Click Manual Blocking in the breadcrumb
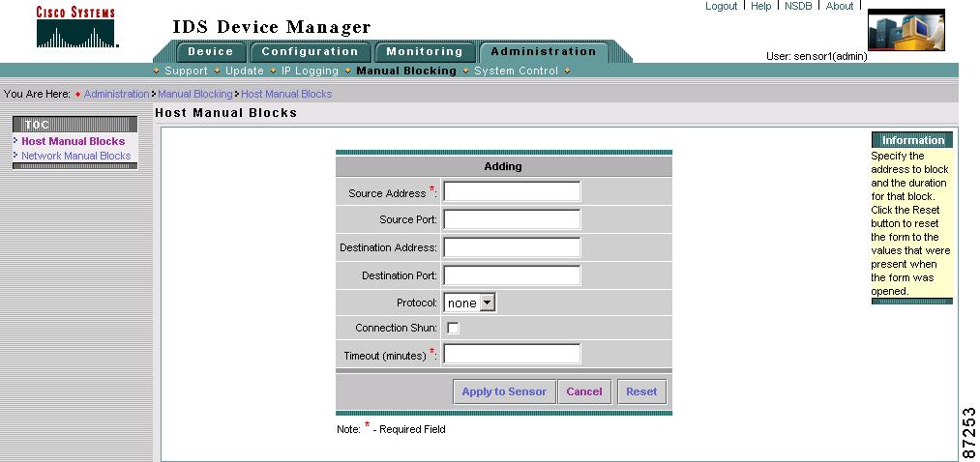The image size is (980, 462). point(195,94)
